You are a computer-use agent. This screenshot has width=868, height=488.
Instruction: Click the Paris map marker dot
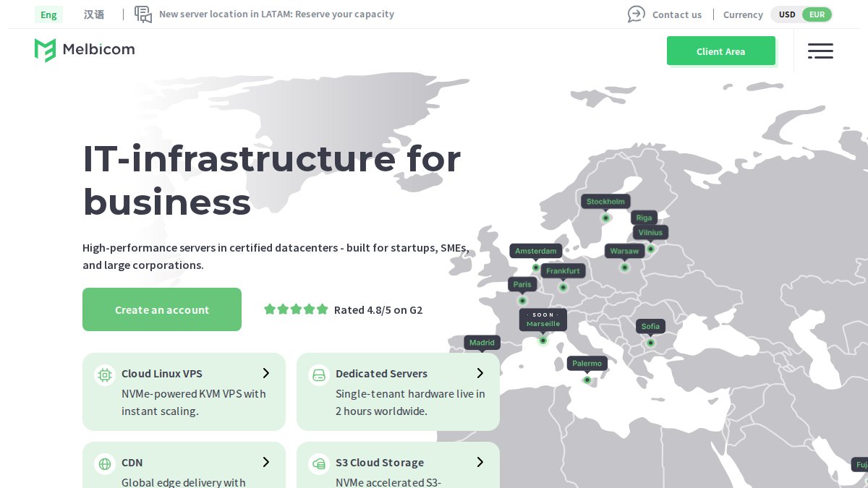[522, 301]
